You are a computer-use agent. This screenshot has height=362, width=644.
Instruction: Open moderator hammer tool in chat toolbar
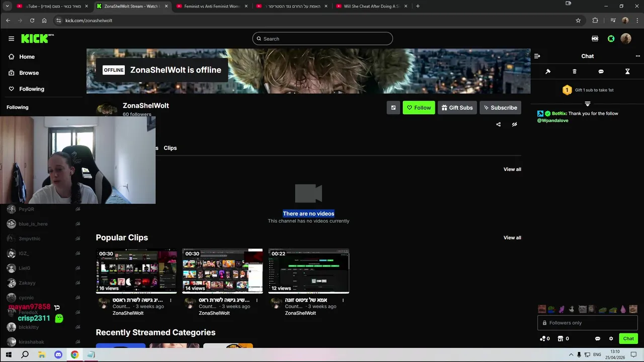point(548,71)
